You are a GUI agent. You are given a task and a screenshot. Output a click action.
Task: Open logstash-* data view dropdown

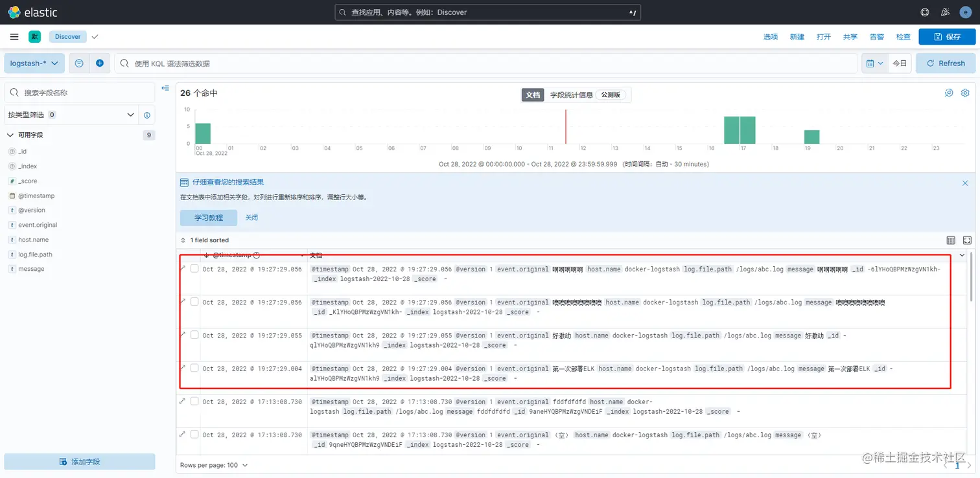click(x=34, y=63)
